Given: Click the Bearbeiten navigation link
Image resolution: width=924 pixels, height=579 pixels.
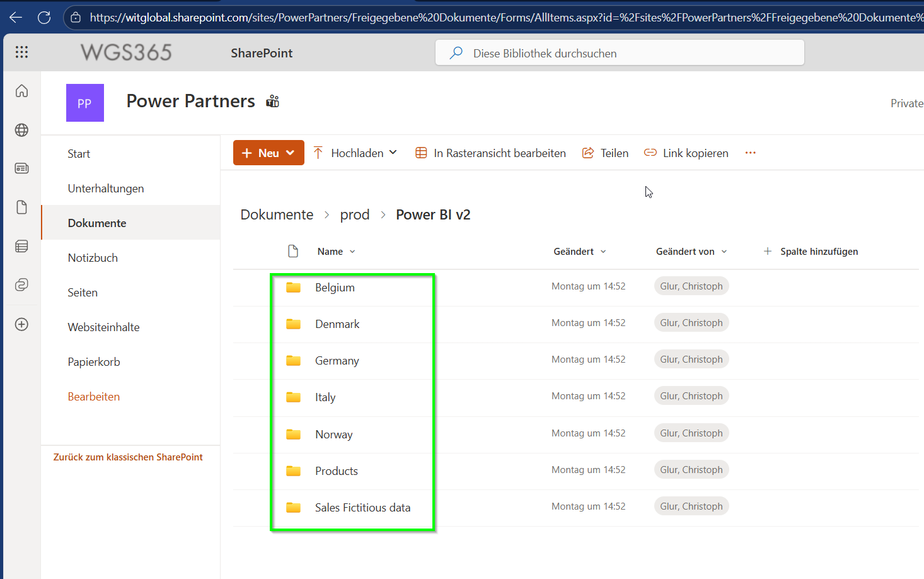Looking at the screenshot, I should [94, 397].
